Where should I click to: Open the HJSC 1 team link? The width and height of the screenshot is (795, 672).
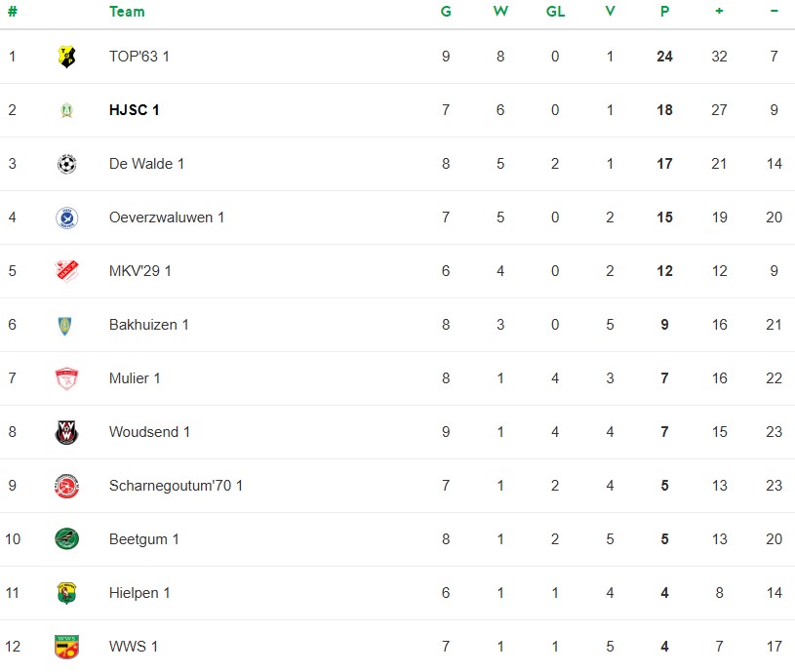click(135, 110)
